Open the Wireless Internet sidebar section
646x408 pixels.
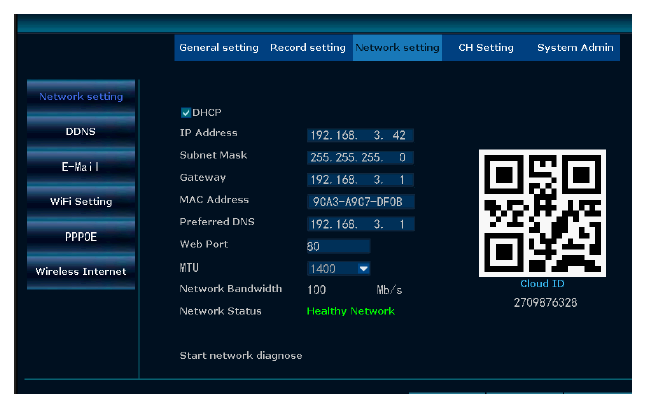81,272
